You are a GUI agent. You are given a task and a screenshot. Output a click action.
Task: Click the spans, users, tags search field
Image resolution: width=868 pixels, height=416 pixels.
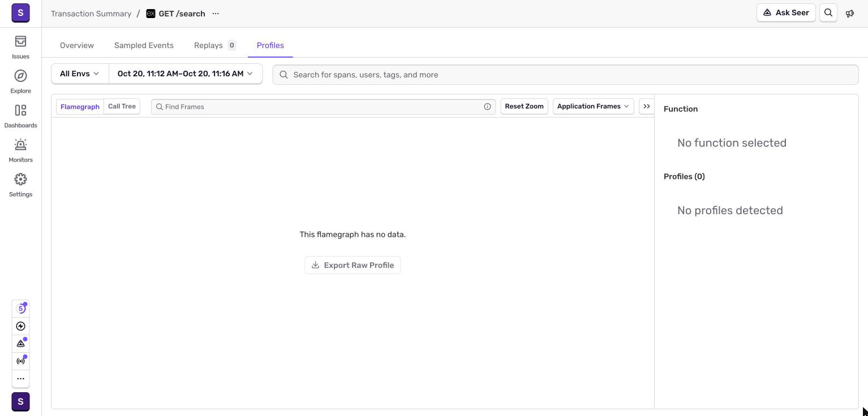click(x=565, y=75)
